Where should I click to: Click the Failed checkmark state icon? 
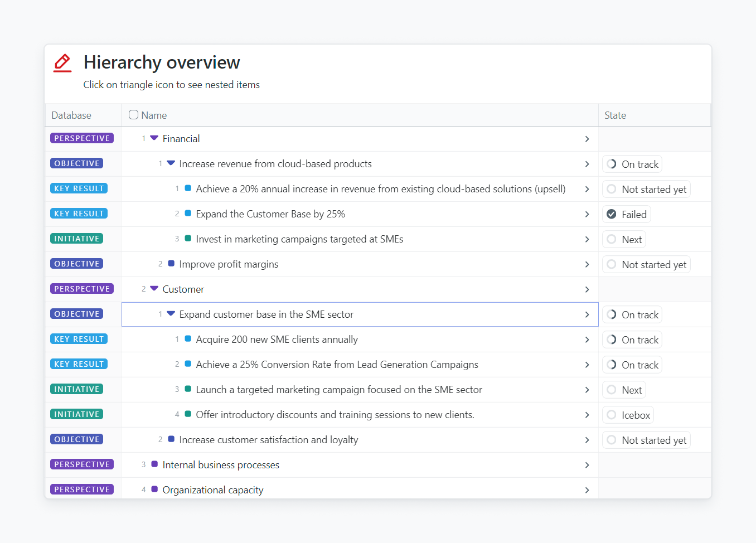612,214
